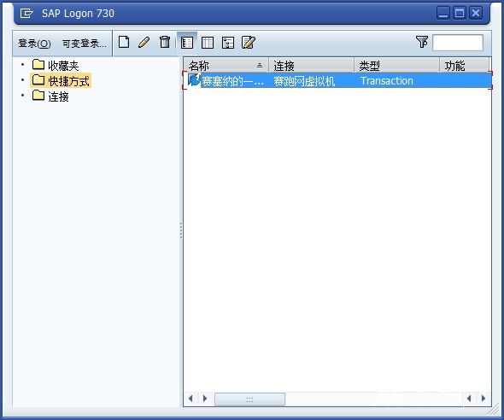Switch to Explorer view icon
This screenshot has width=504, height=420.
187,43
